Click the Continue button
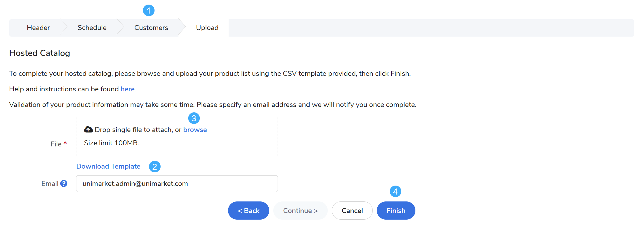 coord(300,211)
